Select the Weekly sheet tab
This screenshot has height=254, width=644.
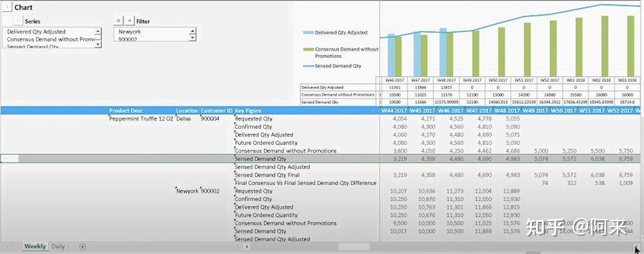tap(35, 246)
